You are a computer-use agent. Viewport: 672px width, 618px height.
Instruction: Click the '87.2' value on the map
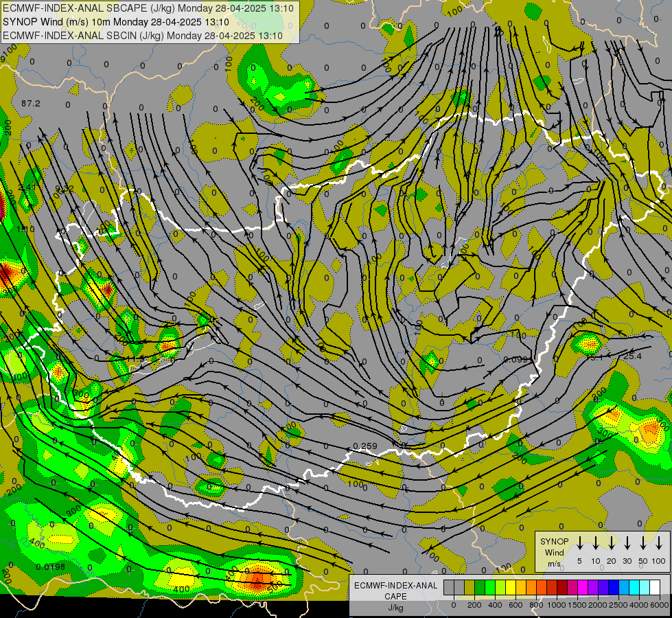pos(31,104)
